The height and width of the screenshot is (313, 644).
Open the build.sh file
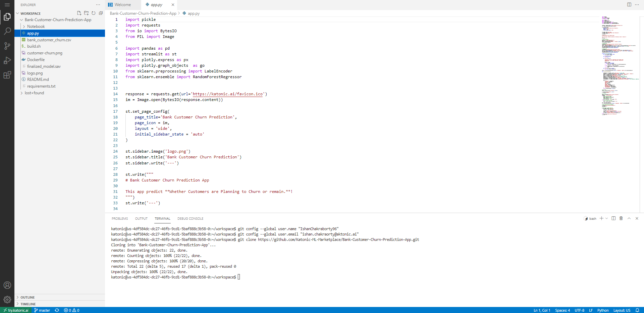[34, 46]
